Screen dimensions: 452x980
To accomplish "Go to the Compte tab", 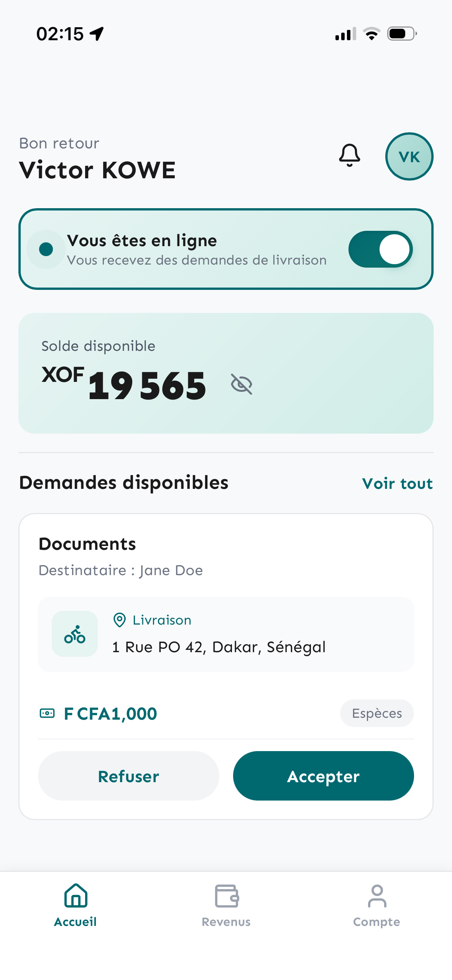I will click(376, 905).
